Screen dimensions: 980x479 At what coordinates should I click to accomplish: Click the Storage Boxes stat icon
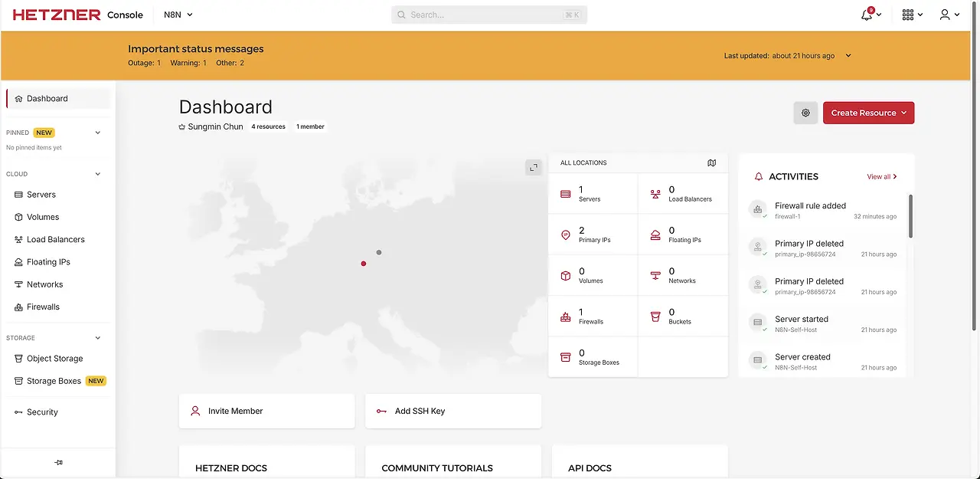tap(566, 357)
